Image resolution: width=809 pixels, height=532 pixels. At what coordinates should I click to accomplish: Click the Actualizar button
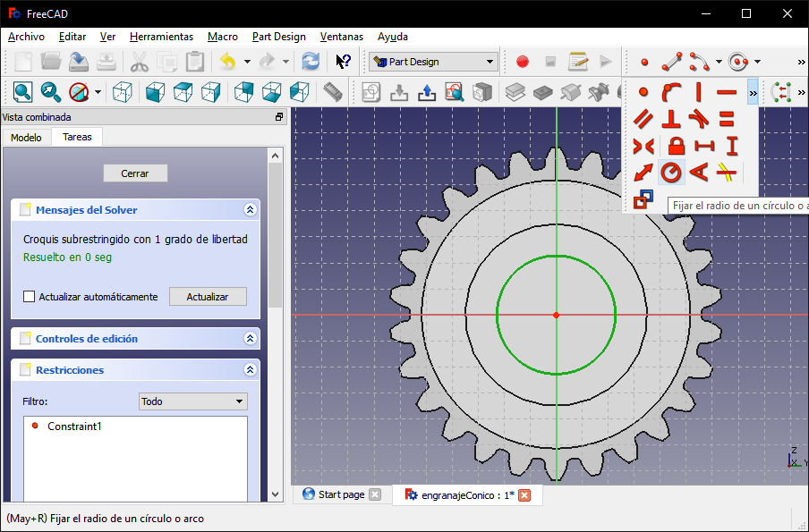pyautogui.click(x=207, y=297)
